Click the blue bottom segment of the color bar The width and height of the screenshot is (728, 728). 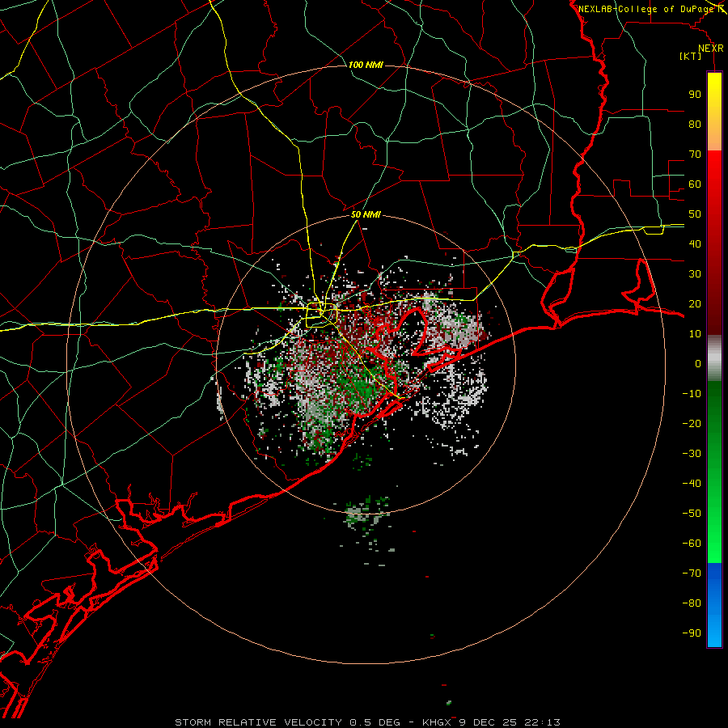tap(714, 605)
